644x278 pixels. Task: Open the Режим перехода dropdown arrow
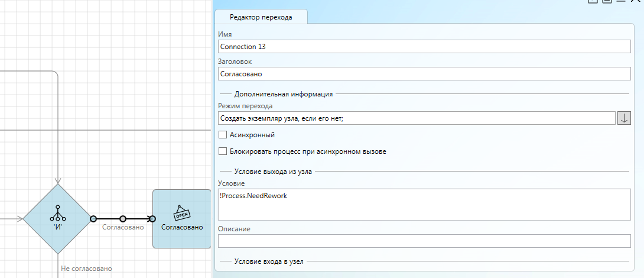pos(624,118)
